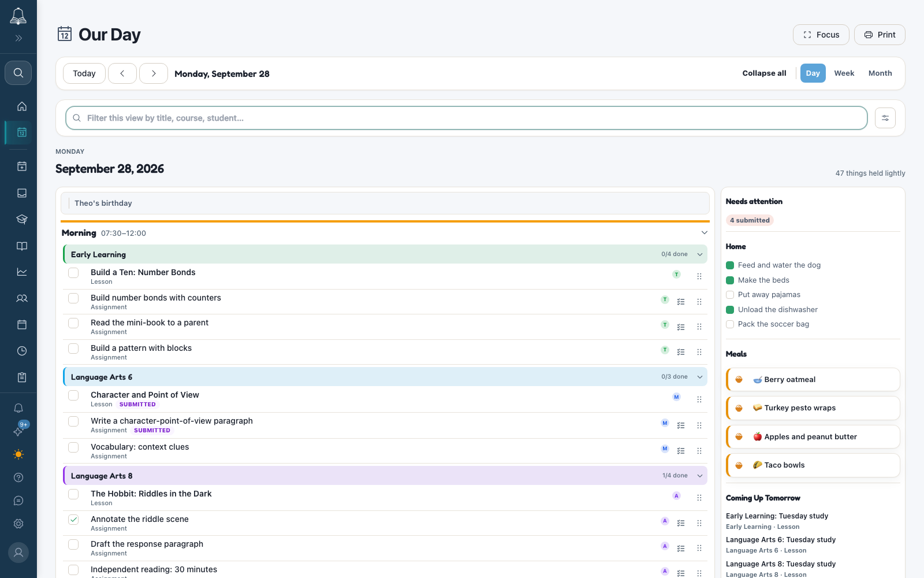This screenshot has width=924, height=578.
Task: Open notifications bell in the sidebar
Action: click(x=18, y=408)
